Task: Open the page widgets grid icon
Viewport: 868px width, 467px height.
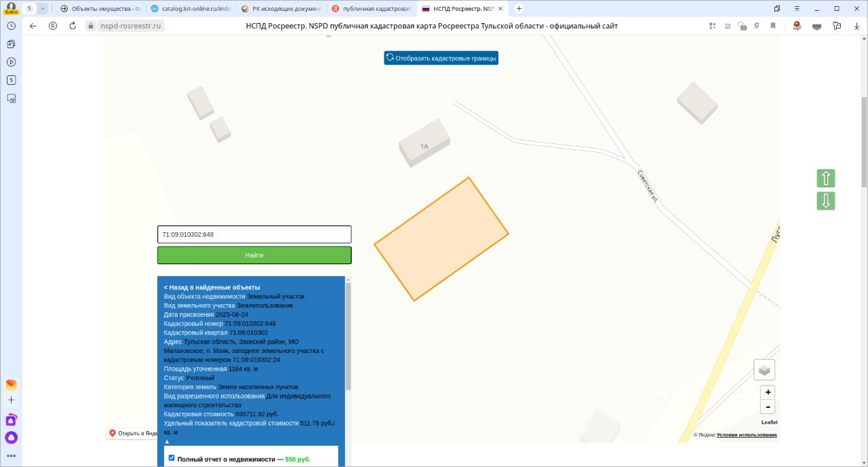Action: [x=712, y=26]
